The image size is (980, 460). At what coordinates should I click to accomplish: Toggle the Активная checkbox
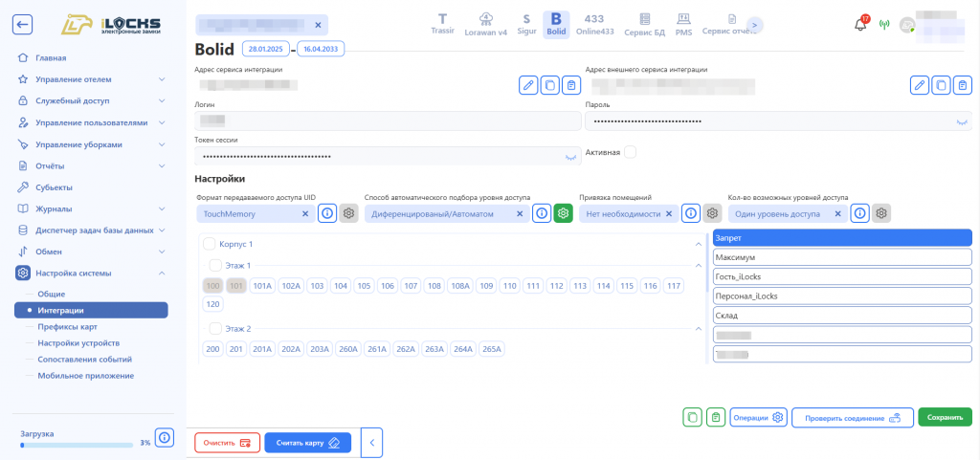(x=630, y=152)
